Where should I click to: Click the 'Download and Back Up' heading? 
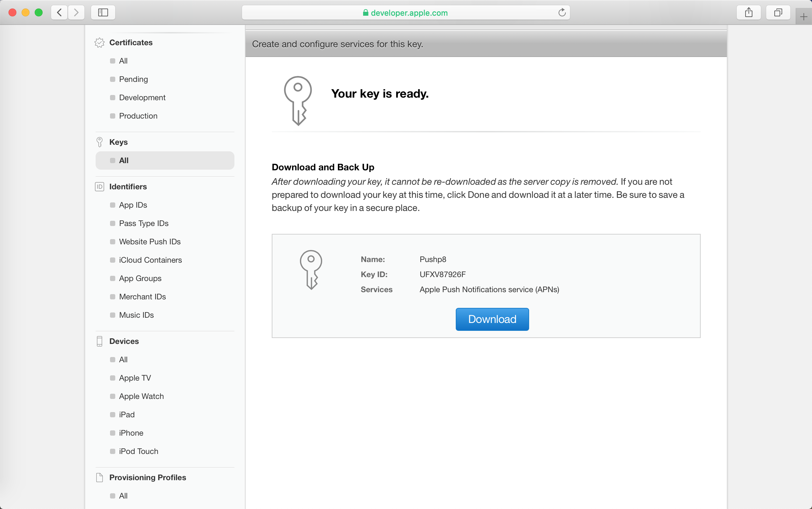323,167
